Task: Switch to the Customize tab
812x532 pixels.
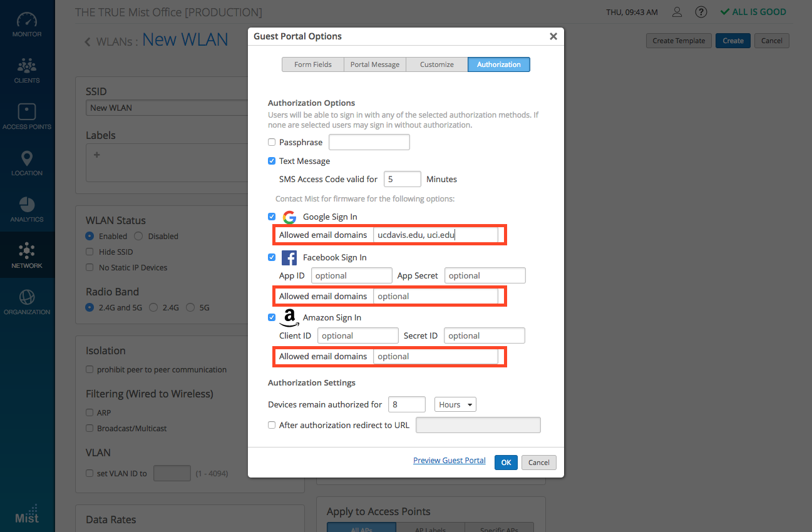Action: 436,64
